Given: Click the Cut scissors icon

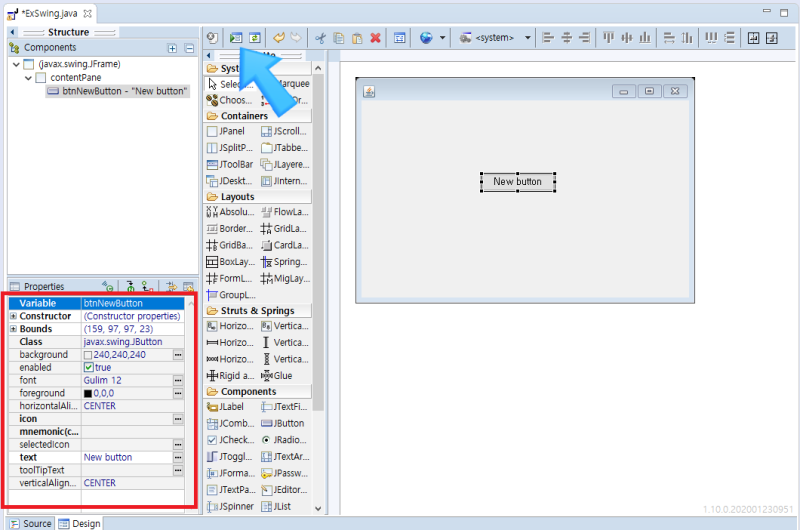Looking at the screenshot, I should (x=321, y=38).
